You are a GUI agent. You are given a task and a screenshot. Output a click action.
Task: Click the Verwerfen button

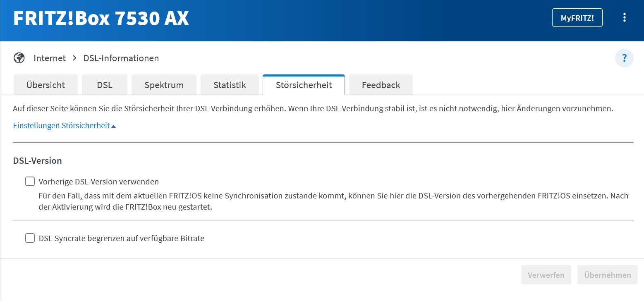click(546, 275)
